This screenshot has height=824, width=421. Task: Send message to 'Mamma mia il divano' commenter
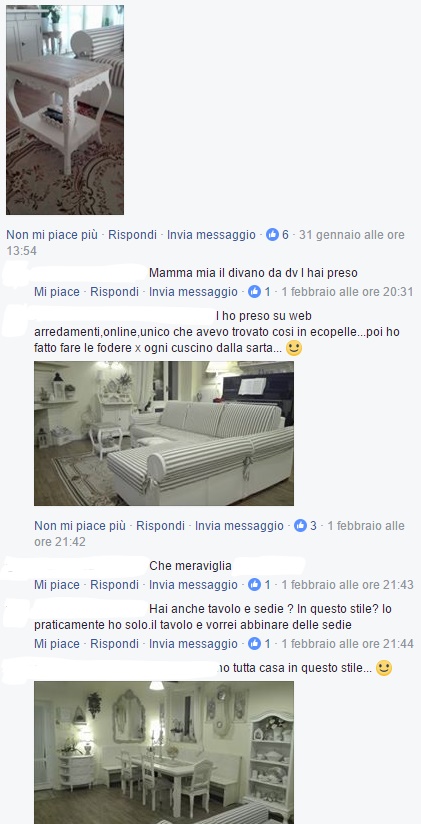[x=193, y=292]
